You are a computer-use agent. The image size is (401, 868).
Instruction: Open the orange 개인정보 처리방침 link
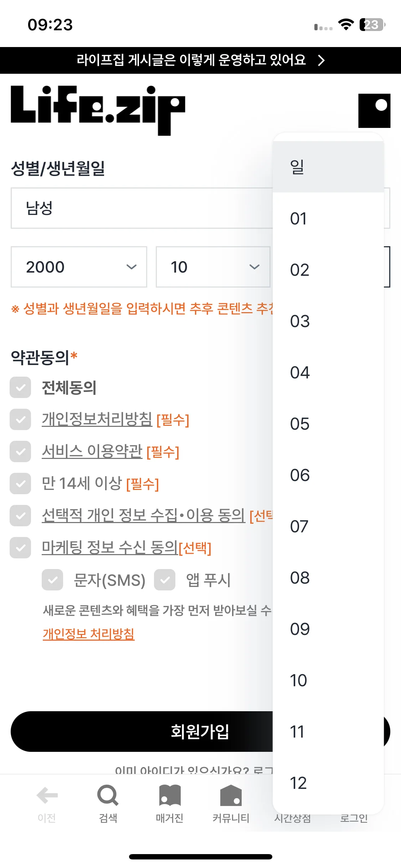tap(88, 634)
